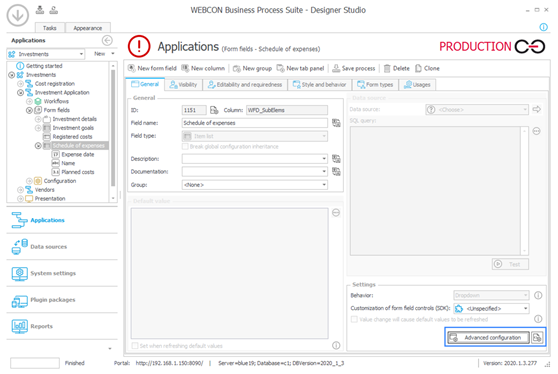Click Clone in the toolbar
558x374 pixels.
coord(427,68)
